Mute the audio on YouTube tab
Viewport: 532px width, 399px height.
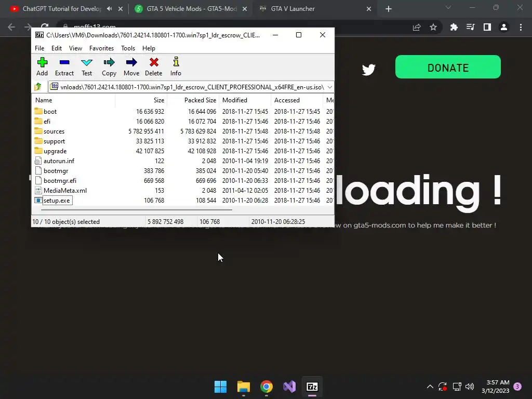(x=109, y=9)
